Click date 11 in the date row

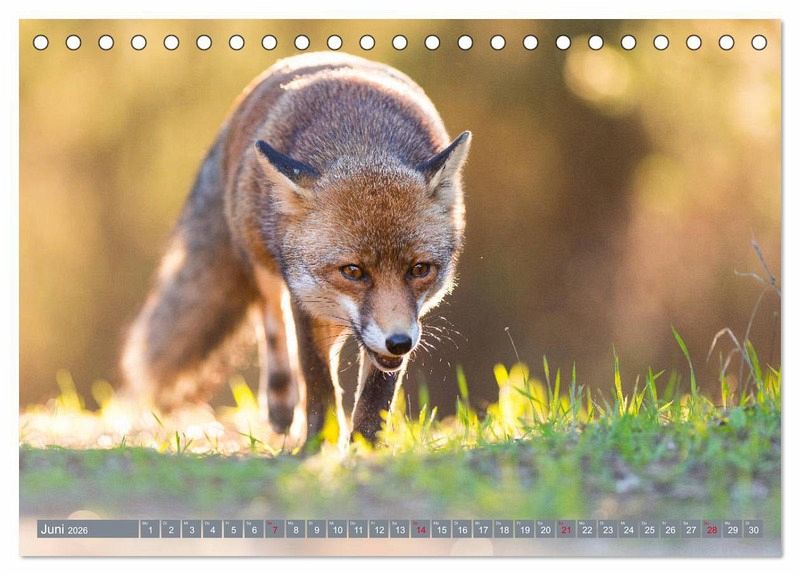click(x=358, y=529)
